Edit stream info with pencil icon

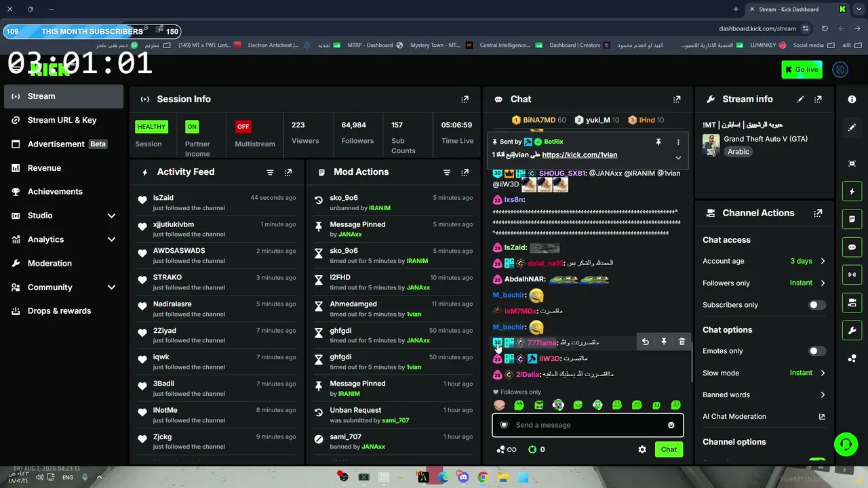pos(800,99)
